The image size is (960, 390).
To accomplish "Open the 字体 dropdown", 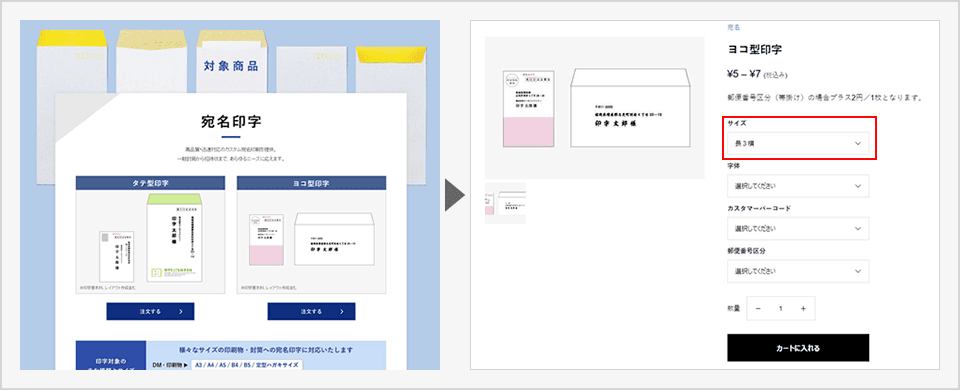I will click(798, 186).
